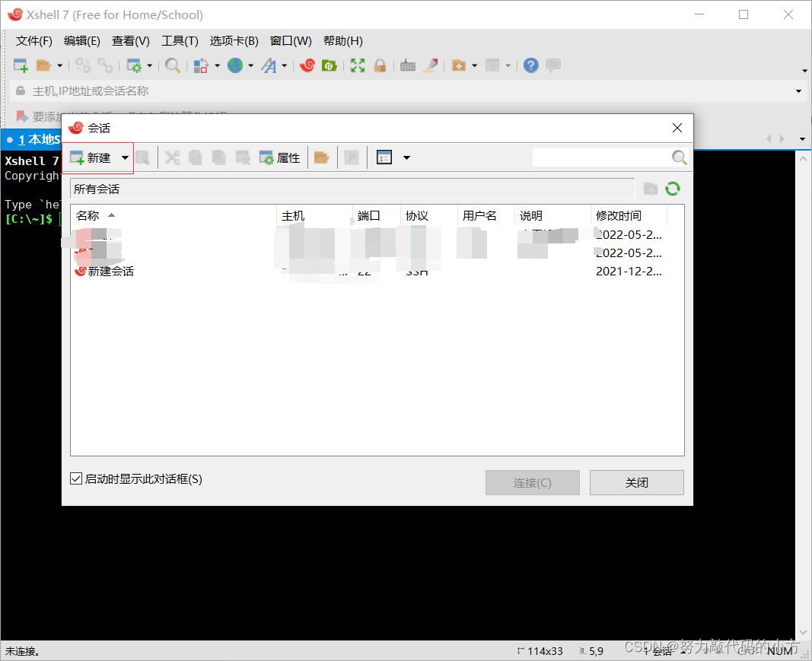812x661 pixels.
Task: Click the add-folder icon in main toolbar
Action: coord(459,65)
